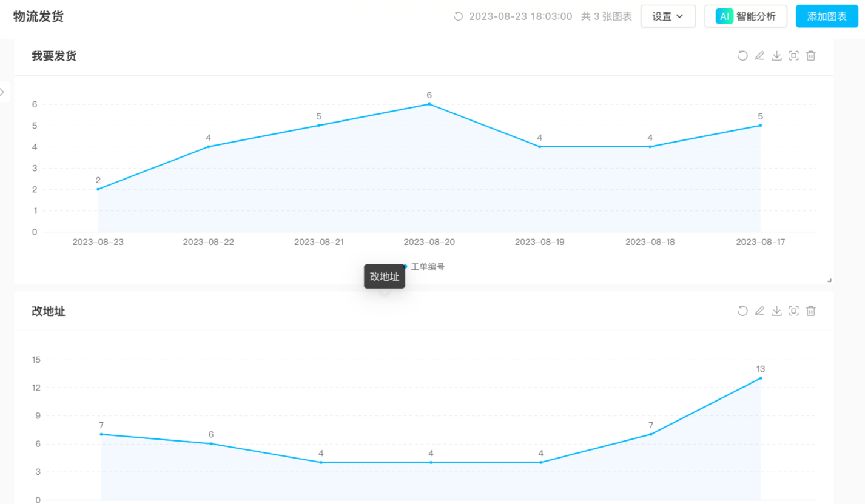This screenshot has width=865, height=504.
Task: Click the 2023-08-17 axis label
Action: click(x=760, y=242)
